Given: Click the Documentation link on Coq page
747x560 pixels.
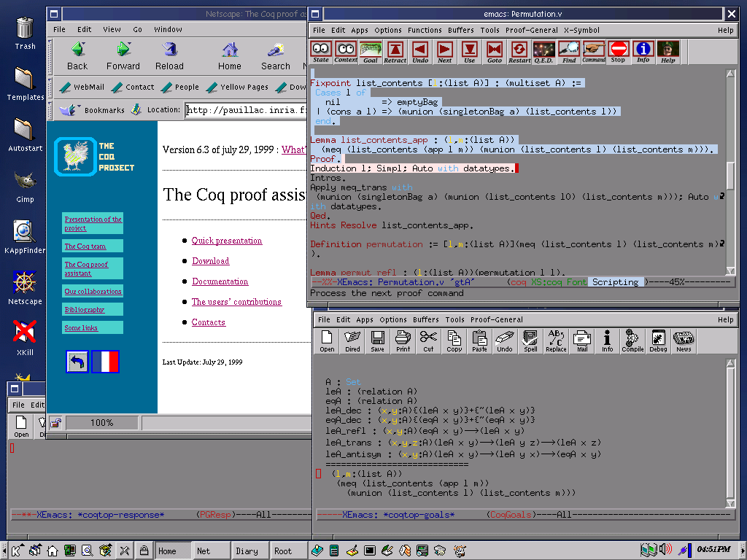Looking at the screenshot, I should 220,281.
